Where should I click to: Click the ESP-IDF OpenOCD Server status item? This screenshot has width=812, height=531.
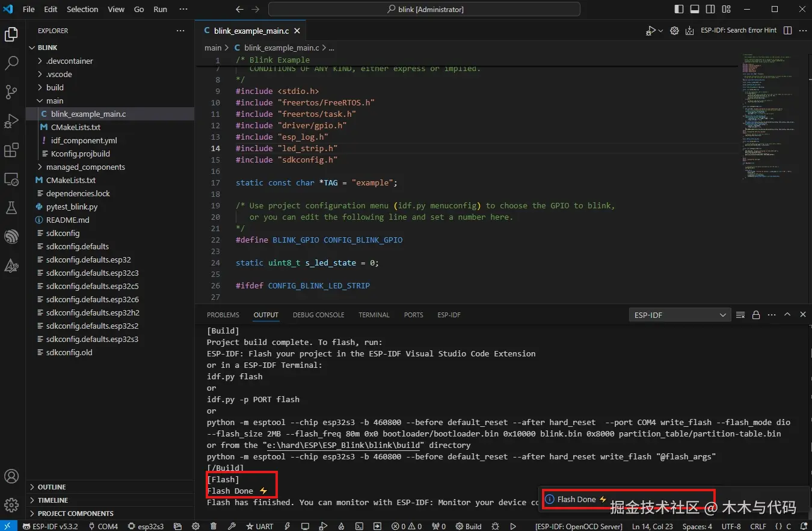[579, 526]
